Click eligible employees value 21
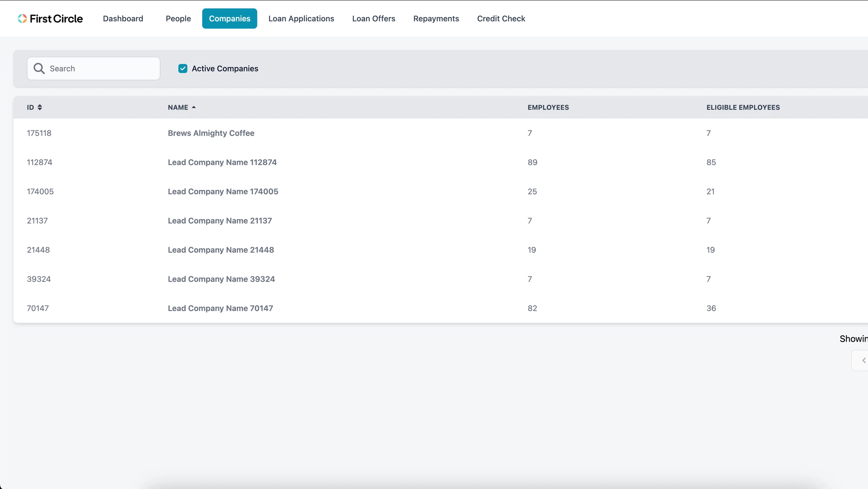This screenshot has width=868, height=489. coord(710,192)
